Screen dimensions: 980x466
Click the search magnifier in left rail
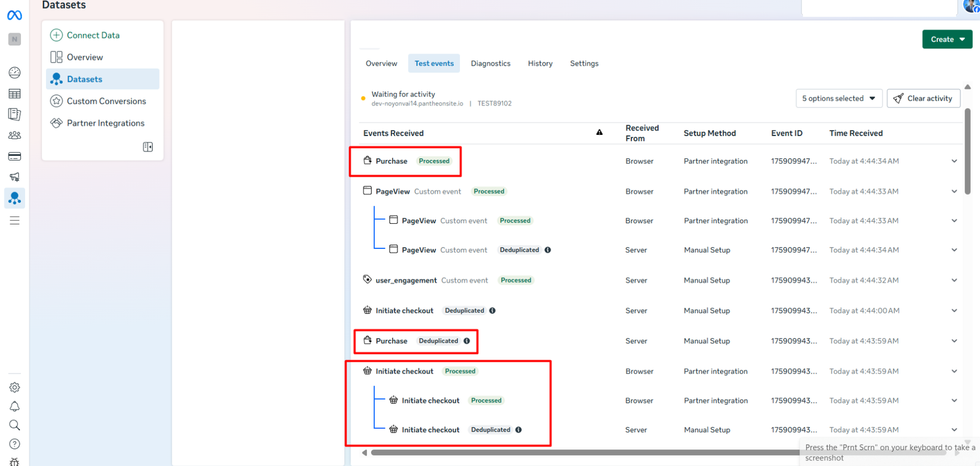pyautogui.click(x=15, y=426)
